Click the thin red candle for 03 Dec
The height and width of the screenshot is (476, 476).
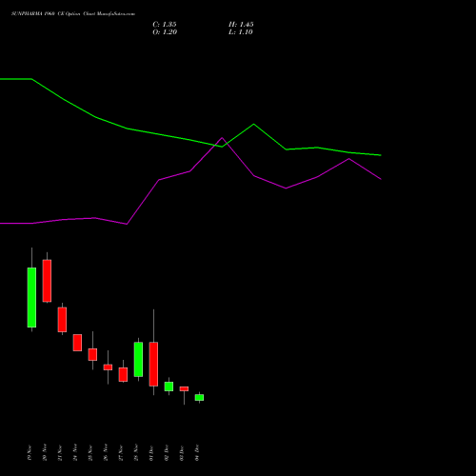point(184,388)
